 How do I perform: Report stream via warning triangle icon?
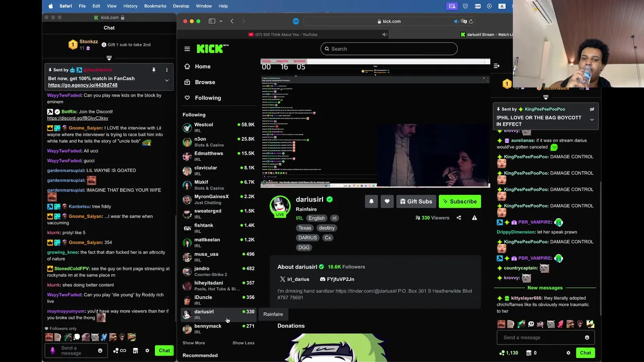pyautogui.click(x=474, y=218)
